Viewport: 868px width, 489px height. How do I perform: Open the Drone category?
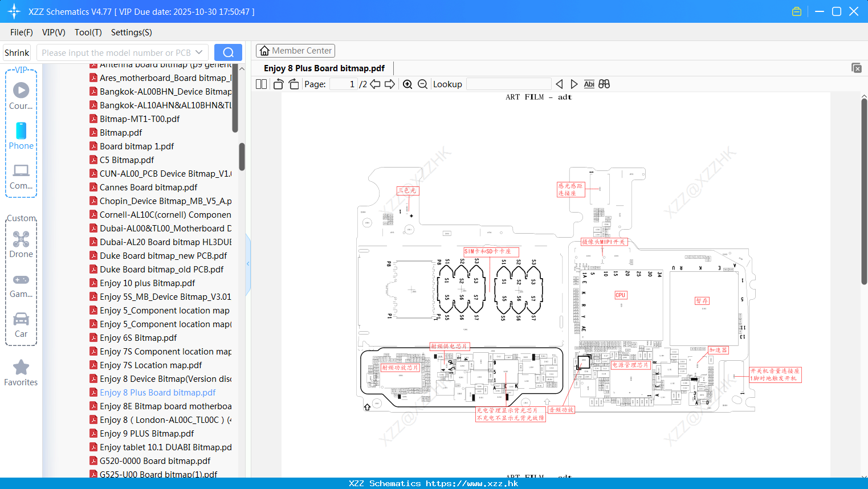[x=21, y=244]
